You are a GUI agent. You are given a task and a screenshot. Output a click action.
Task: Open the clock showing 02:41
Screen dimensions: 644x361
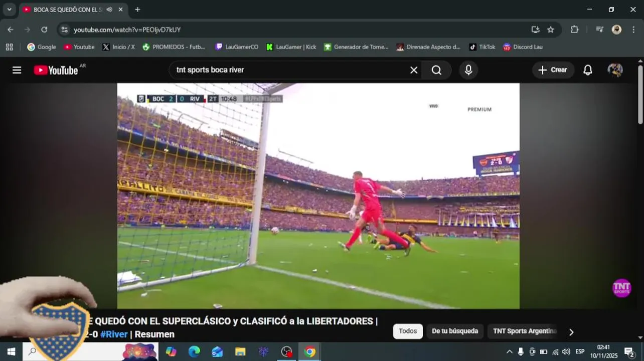[604, 351]
